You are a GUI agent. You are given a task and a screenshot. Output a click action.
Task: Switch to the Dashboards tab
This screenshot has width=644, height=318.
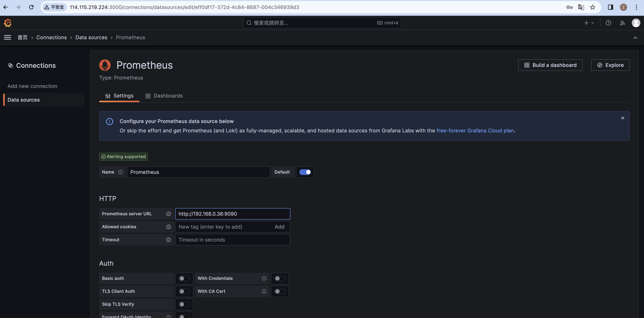tap(164, 96)
